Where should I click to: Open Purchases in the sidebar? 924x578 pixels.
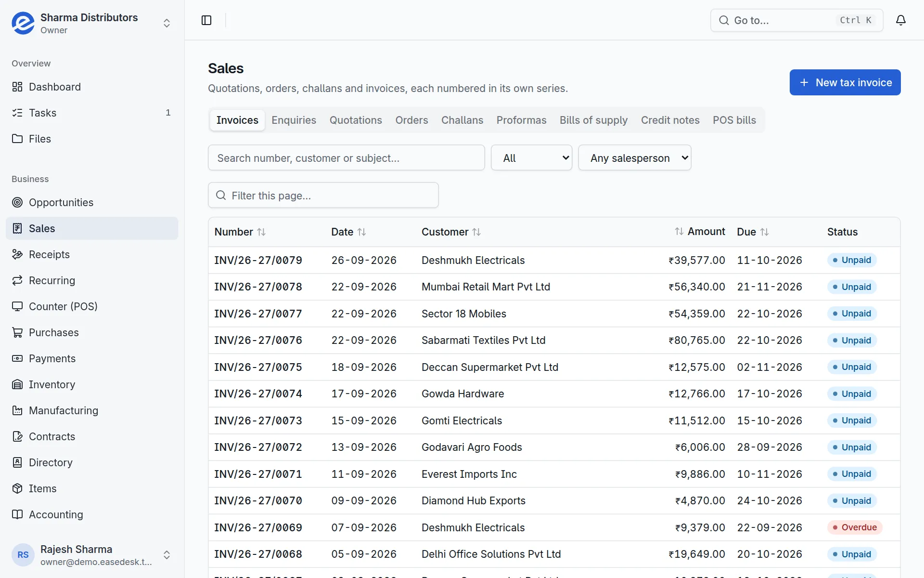point(92,332)
